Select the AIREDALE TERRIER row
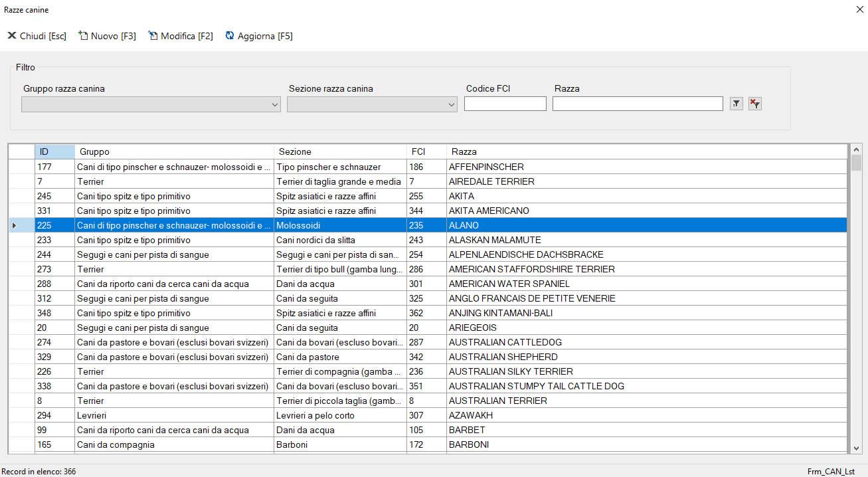Viewport: 868px width, 477px height. [491, 181]
